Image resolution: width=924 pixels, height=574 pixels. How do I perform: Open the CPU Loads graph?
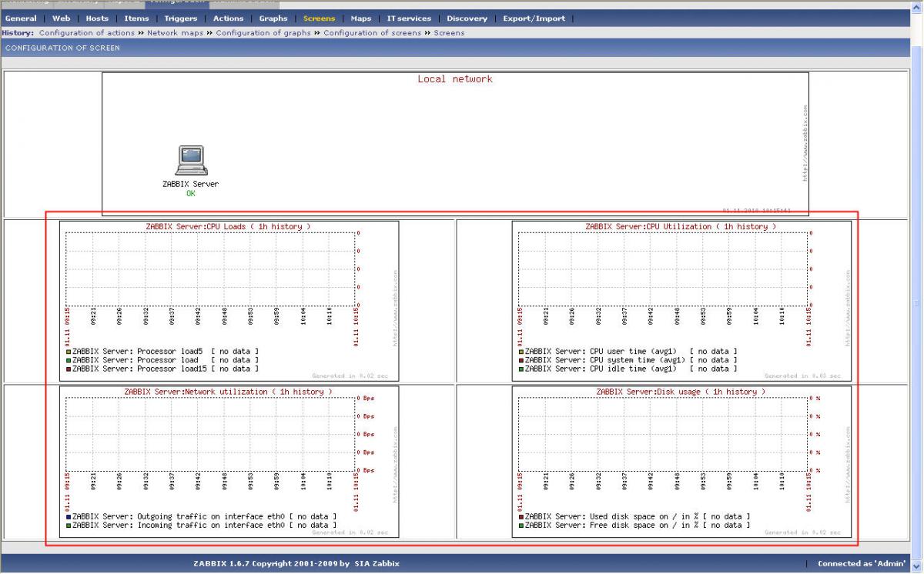(229, 301)
